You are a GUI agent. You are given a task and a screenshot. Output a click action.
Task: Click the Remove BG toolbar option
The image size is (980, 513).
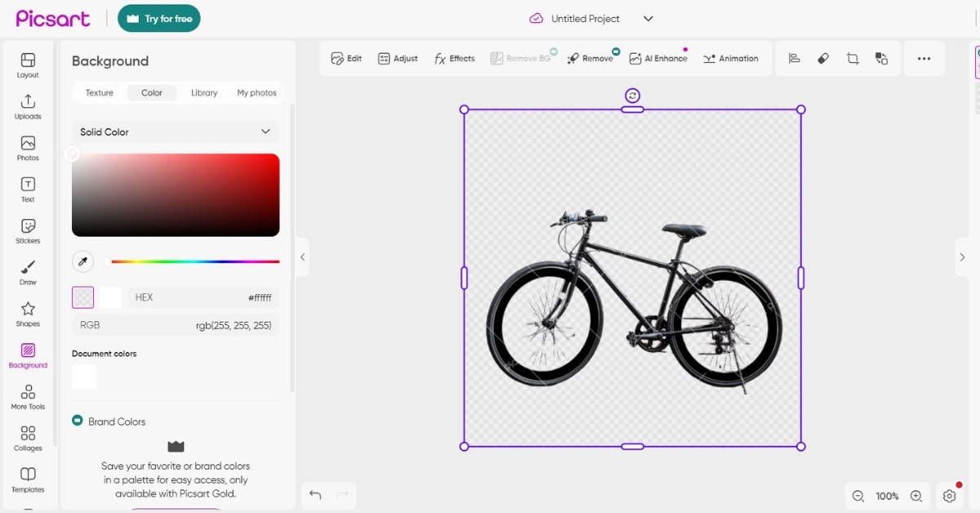pyautogui.click(x=520, y=59)
